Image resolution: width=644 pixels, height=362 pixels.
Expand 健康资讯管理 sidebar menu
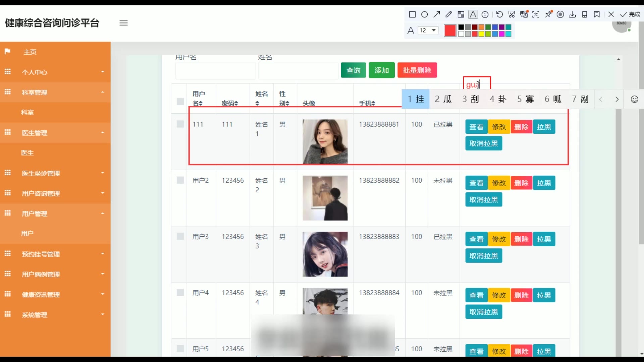point(55,295)
